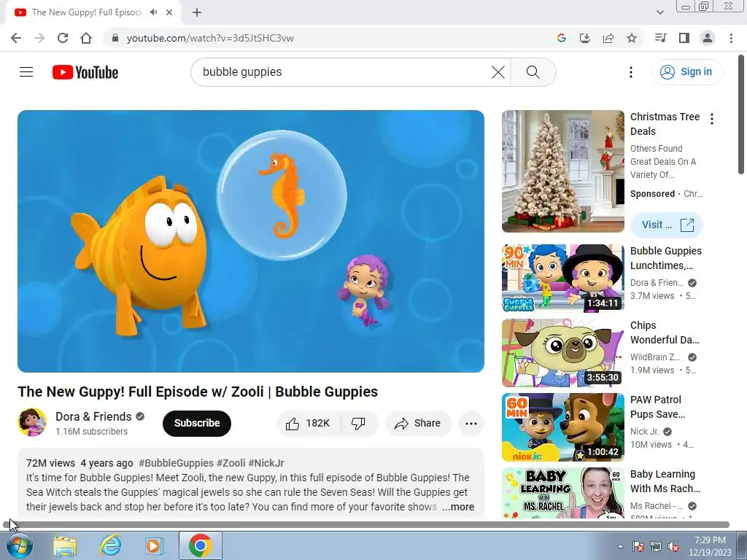View site information padlock

tap(115, 38)
